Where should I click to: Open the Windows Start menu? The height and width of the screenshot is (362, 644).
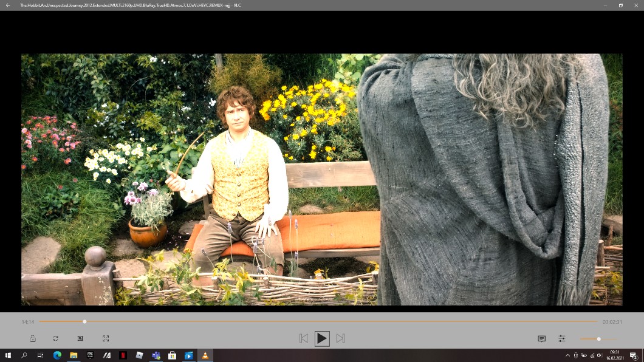pyautogui.click(x=8, y=355)
